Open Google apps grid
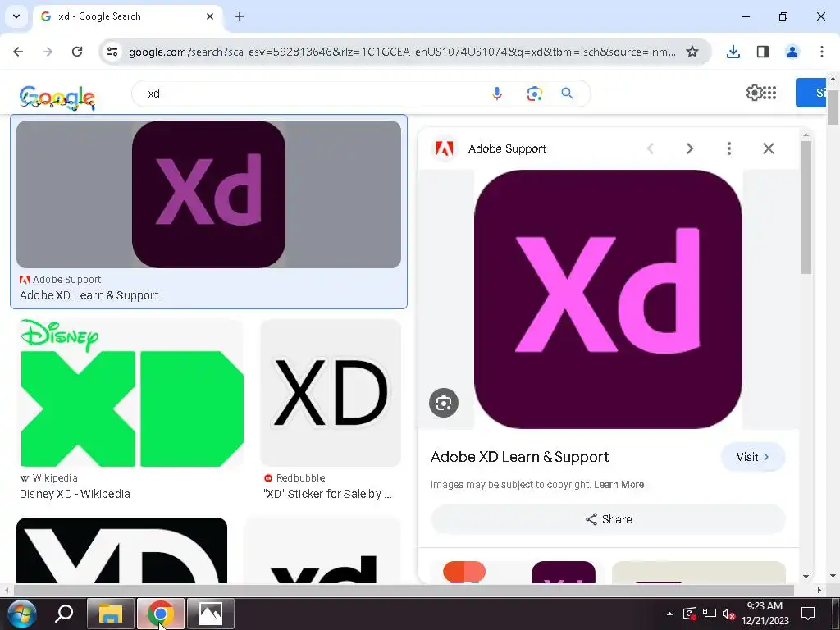840x630 pixels. pos(769,93)
